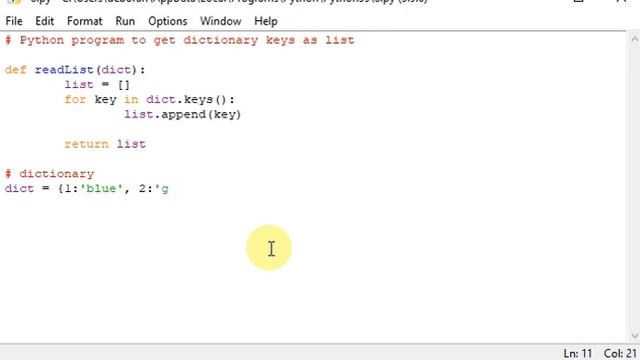Click the comment line about dictionary keys as list
The image size is (640, 360).
180,40
